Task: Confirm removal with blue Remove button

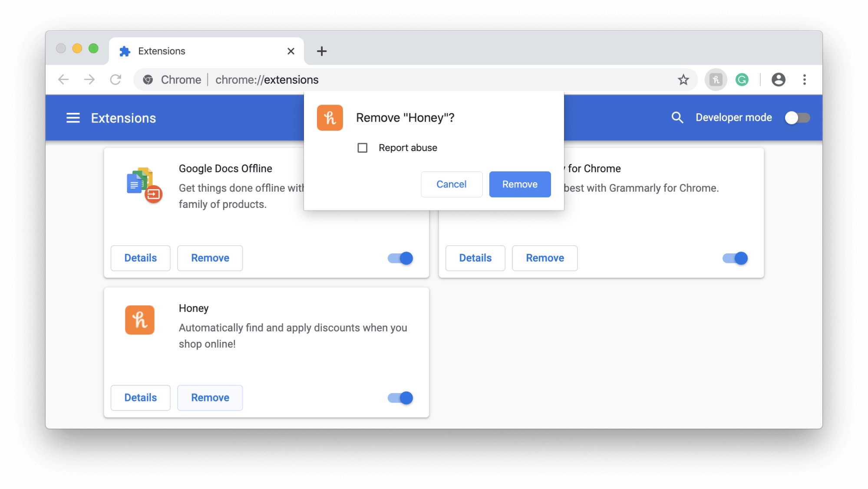Action: coord(519,184)
